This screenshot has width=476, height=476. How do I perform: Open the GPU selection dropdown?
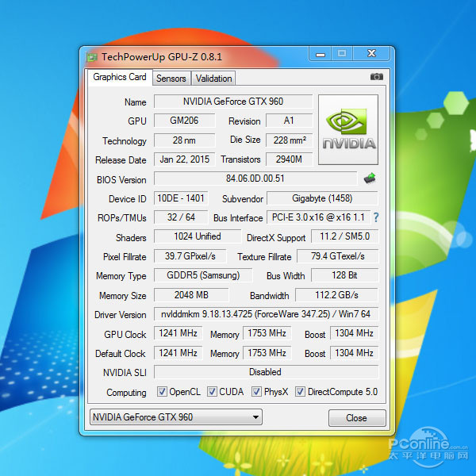[x=175, y=417]
